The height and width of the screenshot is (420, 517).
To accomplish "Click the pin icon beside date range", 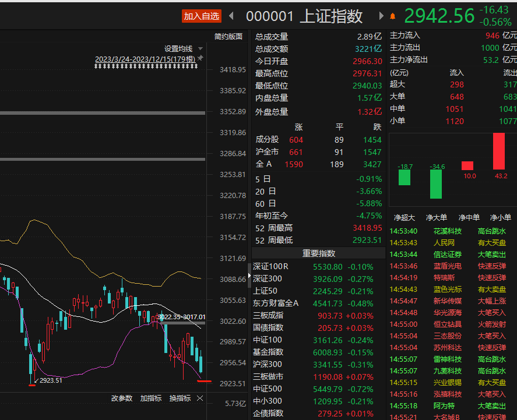I will 201,58.
